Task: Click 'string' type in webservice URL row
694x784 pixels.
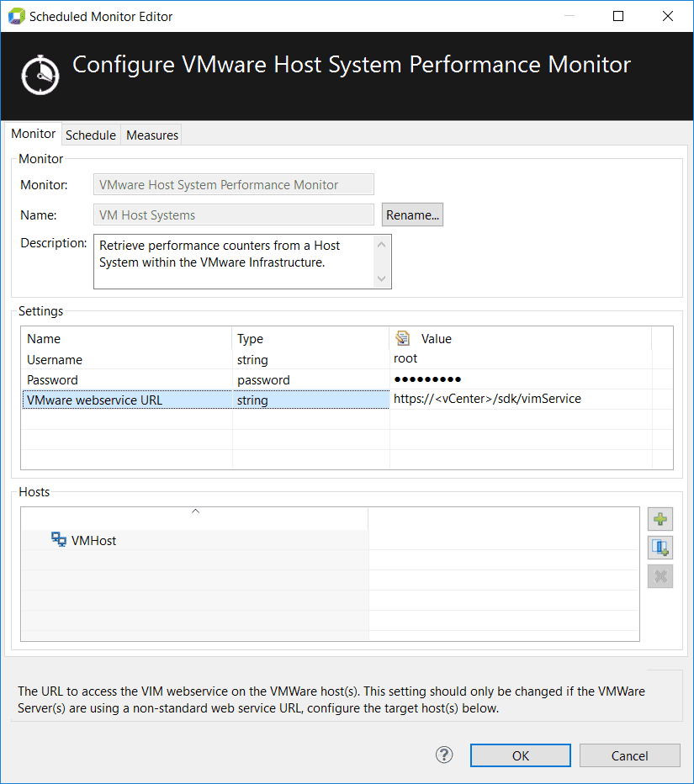Action: (x=310, y=400)
